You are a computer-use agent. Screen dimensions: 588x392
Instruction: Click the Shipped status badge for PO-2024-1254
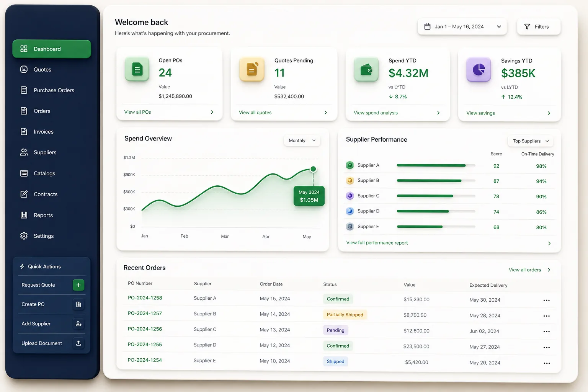tap(336, 361)
